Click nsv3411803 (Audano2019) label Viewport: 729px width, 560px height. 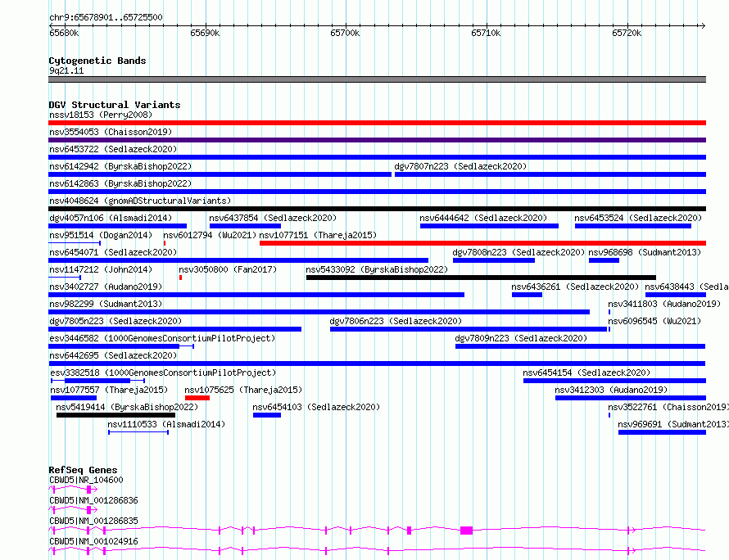pos(664,304)
